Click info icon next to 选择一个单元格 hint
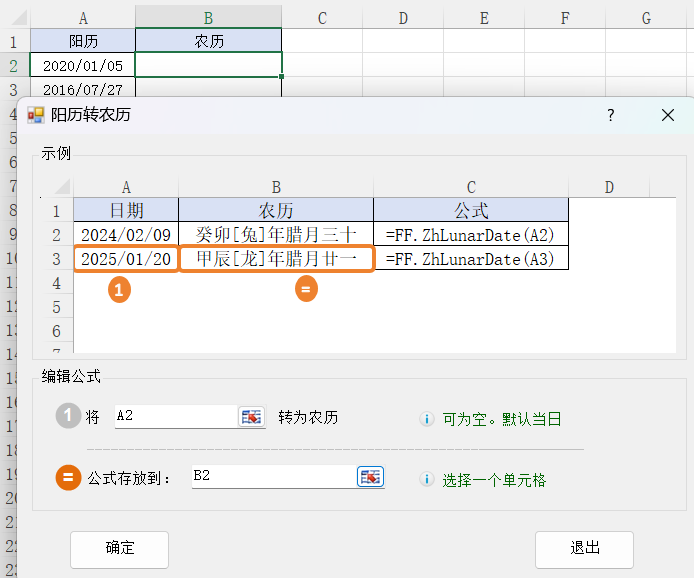Image resolution: width=694 pixels, height=578 pixels. coord(427,480)
